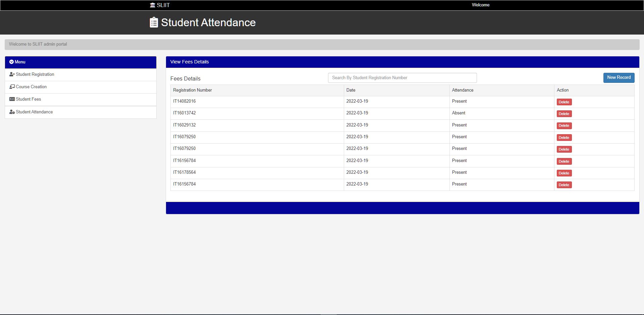
Task: Click the Student Attendance page title
Action: 208,22
